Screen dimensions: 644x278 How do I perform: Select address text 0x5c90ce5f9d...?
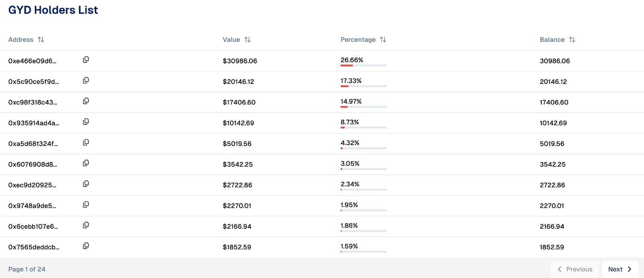(33, 81)
